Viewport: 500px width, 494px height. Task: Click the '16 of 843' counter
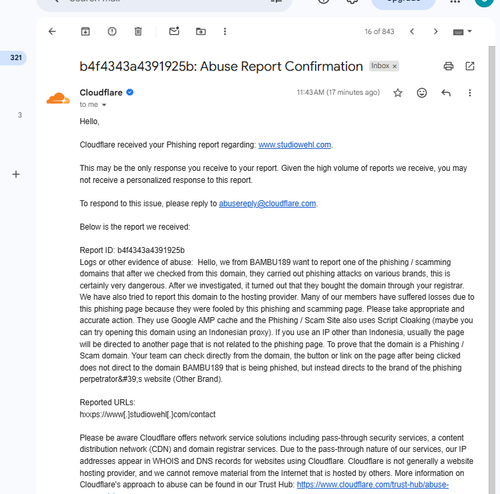[379, 32]
